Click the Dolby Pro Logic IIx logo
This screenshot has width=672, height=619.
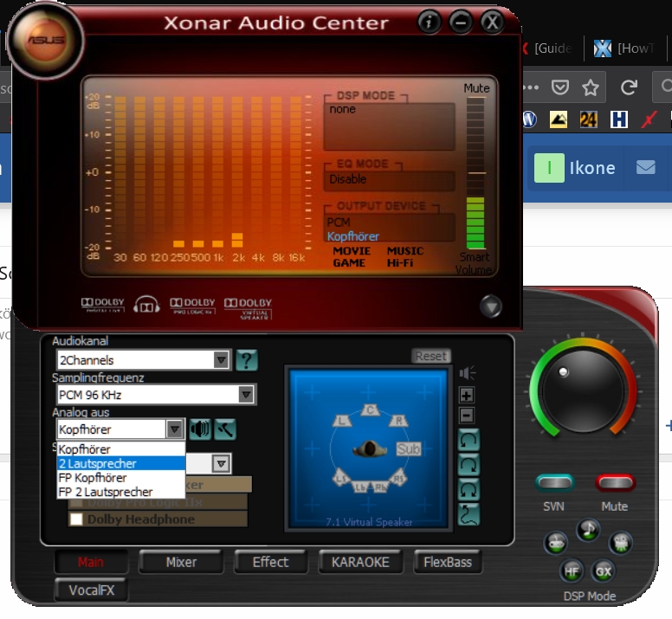[x=192, y=306]
